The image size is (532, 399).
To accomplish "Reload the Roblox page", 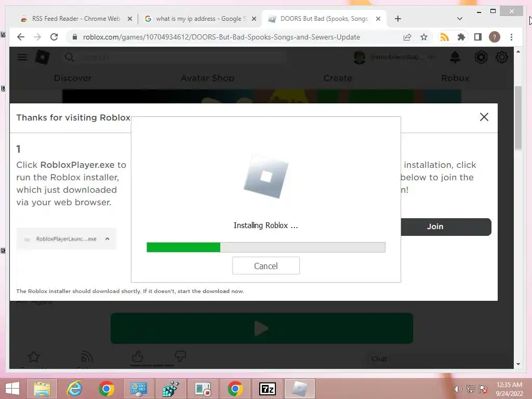I will [x=54, y=37].
